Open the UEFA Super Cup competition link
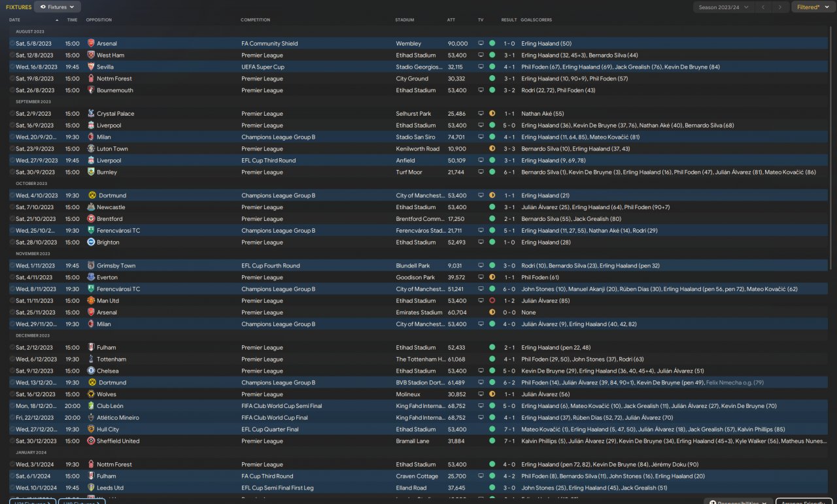 coord(263,67)
